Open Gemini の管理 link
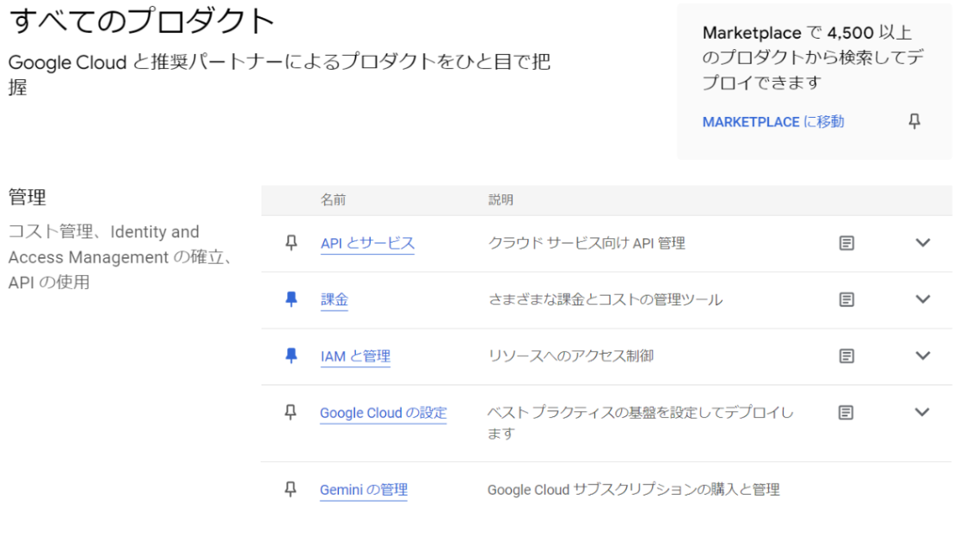Screen dimensions: 953x560 coord(364,489)
